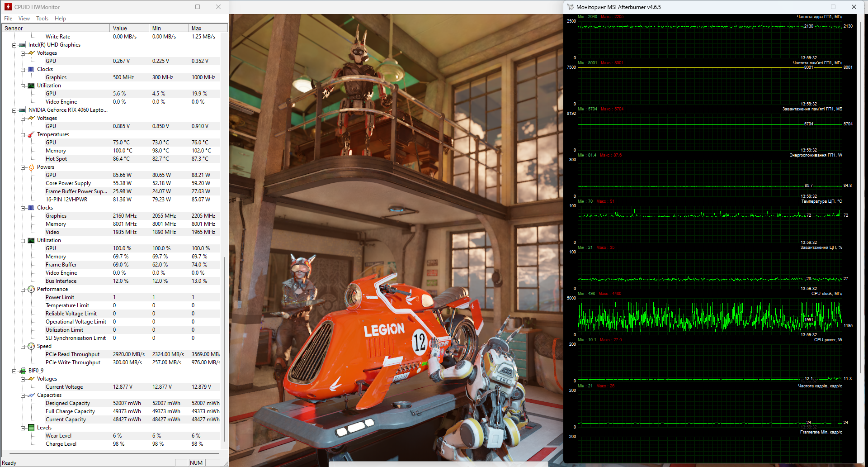Click the green Levels icon
Viewport: 868px width, 467px height.
[31, 428]
